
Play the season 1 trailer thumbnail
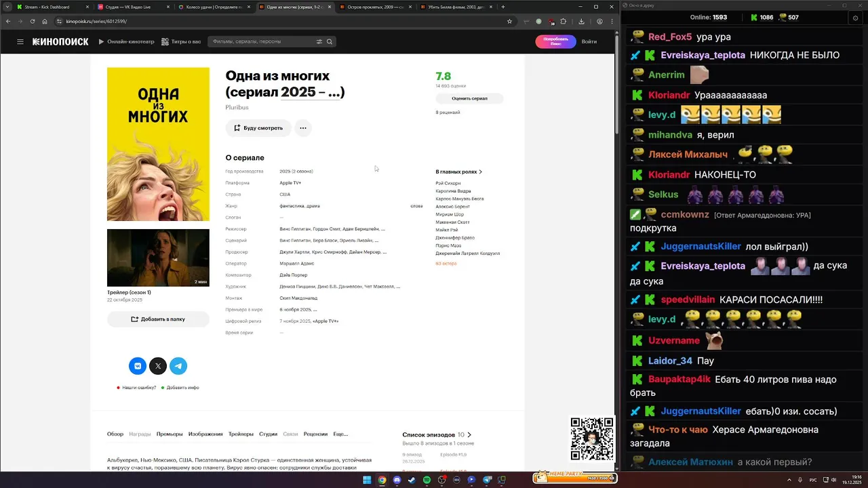click(158, 258)
